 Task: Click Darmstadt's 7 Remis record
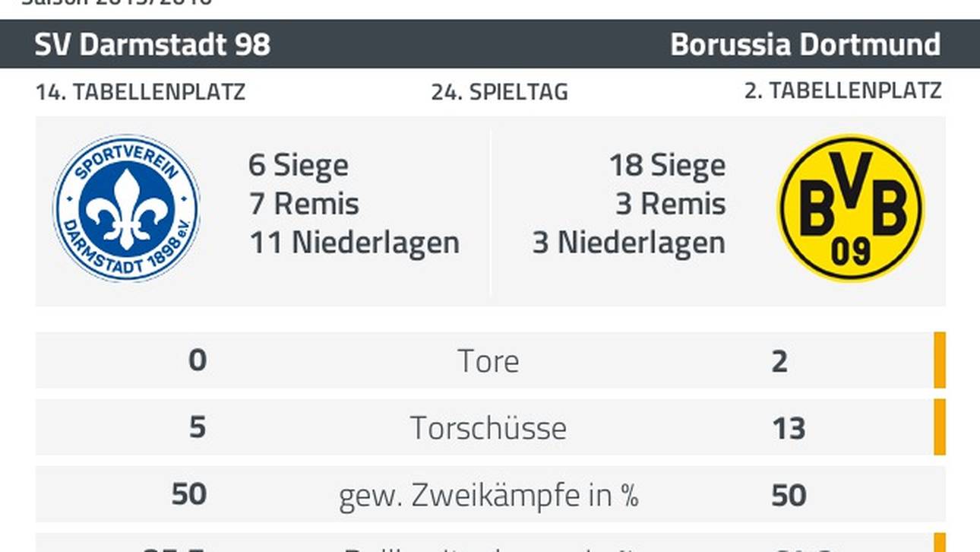(x=304, y=204)
